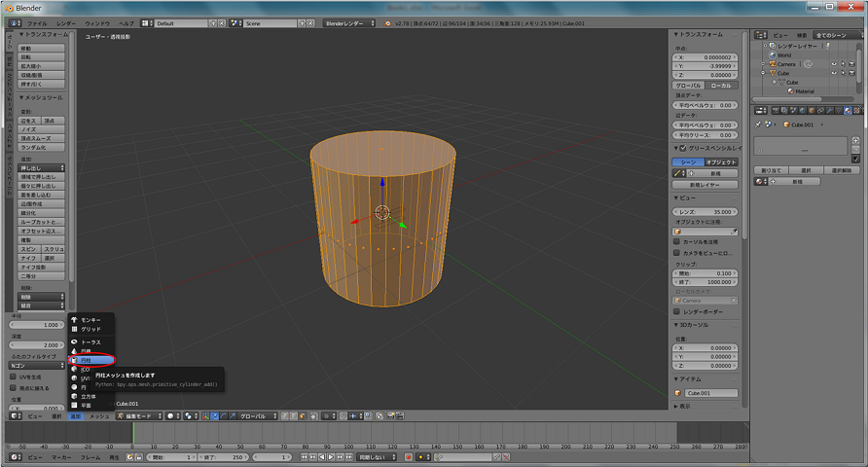Click the グリッド grid mesh icon
This screenshot has height=467, width=868.
pos(74,329)
